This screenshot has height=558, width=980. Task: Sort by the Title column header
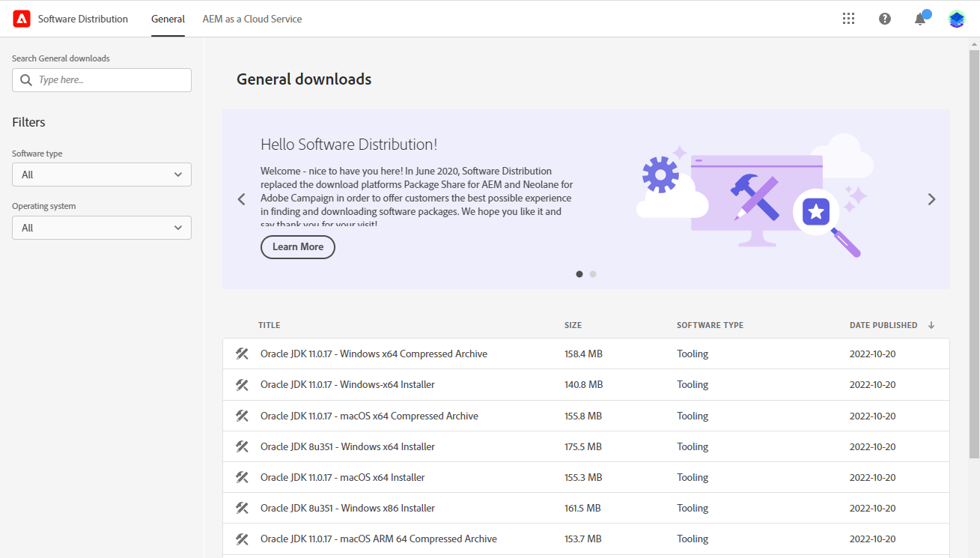[270, 325]
